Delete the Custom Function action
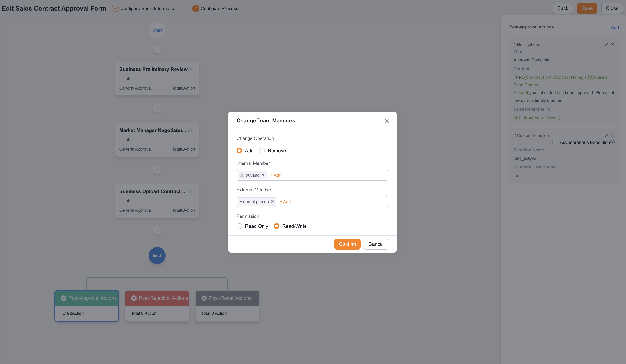The height and width of the screenshot is (364, 626). tap(612, 135)
